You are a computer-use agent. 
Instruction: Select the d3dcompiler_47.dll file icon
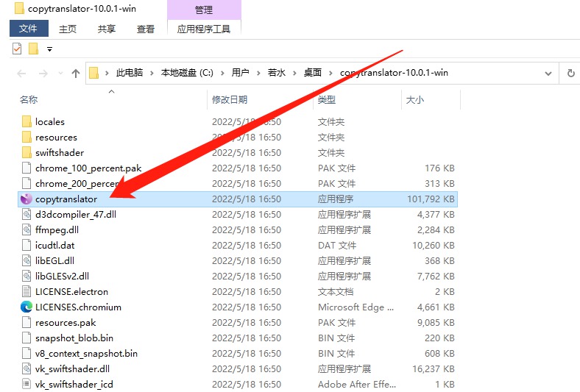click(26, 214)
